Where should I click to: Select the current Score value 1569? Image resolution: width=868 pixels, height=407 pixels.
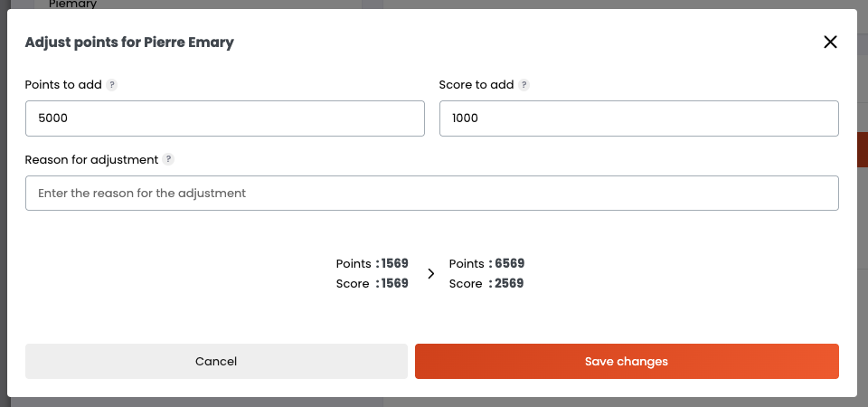(394, 284)
